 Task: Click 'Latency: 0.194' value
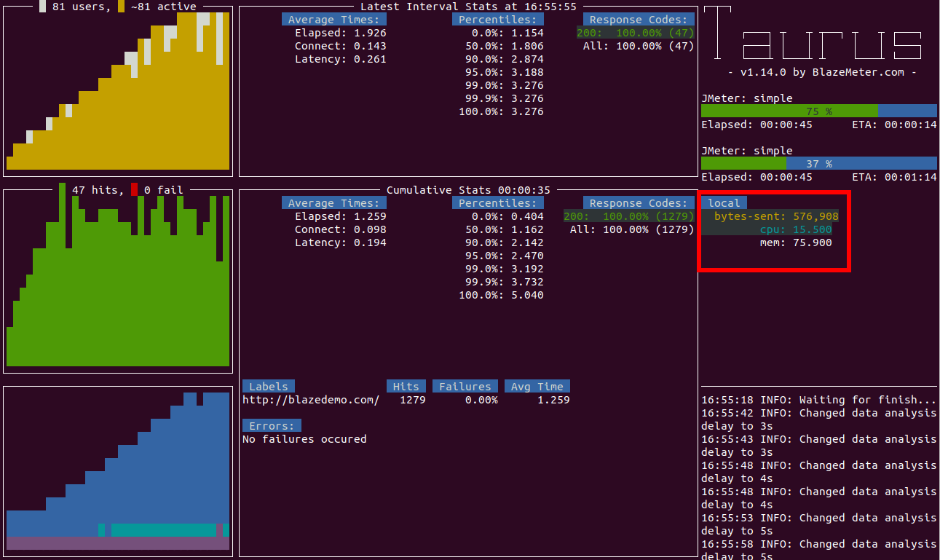341,242
